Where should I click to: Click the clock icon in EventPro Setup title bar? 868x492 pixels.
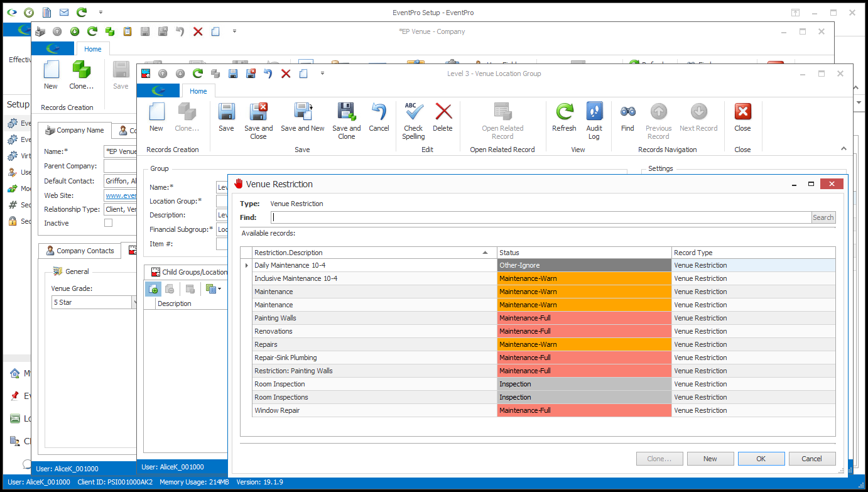(x=29, y=12)
